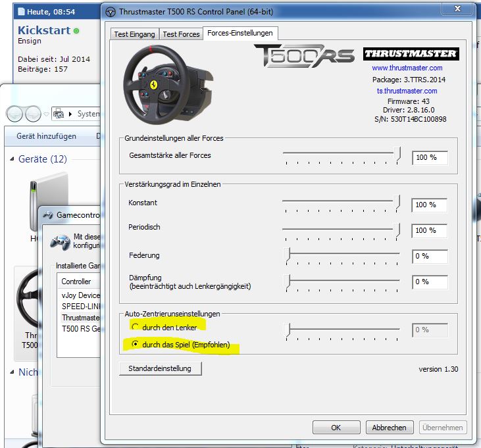Adjust the Auto-Zentrierung slider handle

pyautogui.click(x=287, y=330)
